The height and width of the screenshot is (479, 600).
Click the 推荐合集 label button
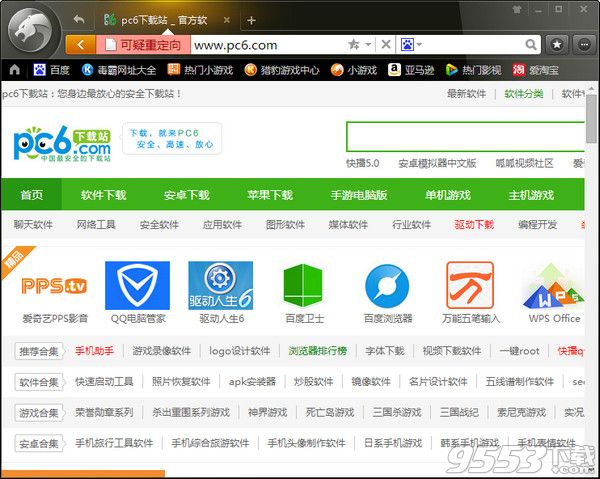39,351
